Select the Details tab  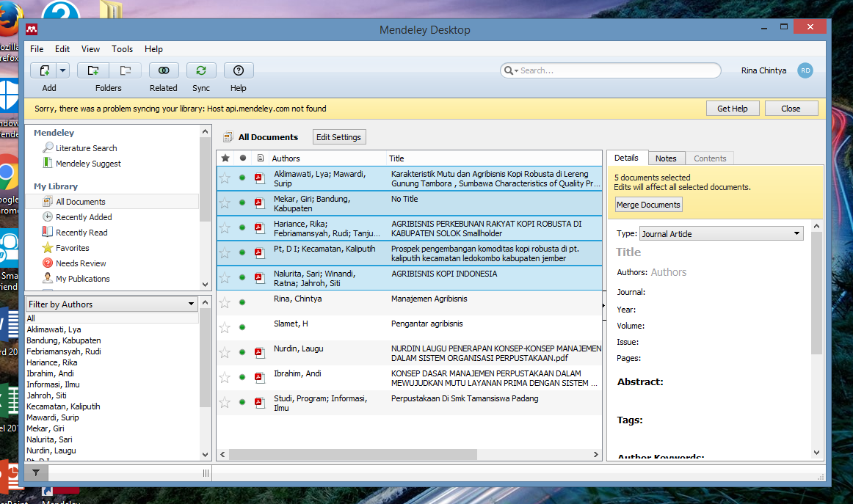(x=626, y=158)
